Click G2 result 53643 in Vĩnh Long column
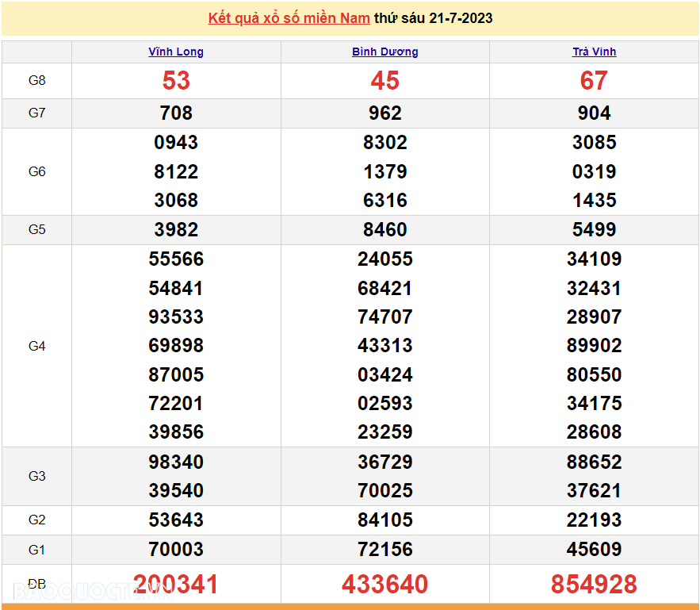 point(176,520)
